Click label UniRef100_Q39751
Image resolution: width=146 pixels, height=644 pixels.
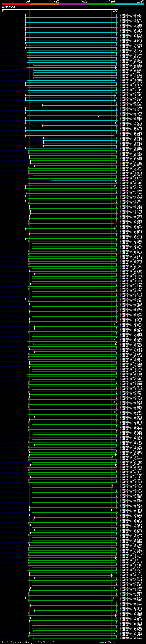[131, 37]
